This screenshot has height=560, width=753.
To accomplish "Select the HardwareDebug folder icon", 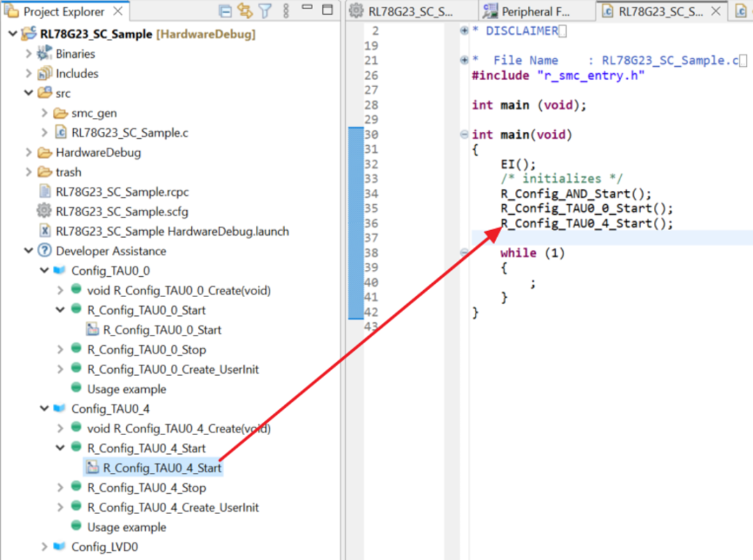I will [x=45, y=152].
